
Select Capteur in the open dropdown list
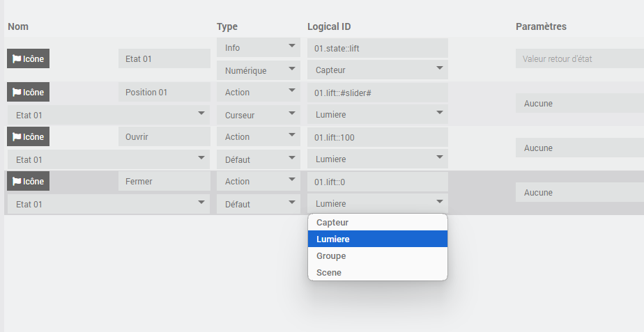pos(377,223)
